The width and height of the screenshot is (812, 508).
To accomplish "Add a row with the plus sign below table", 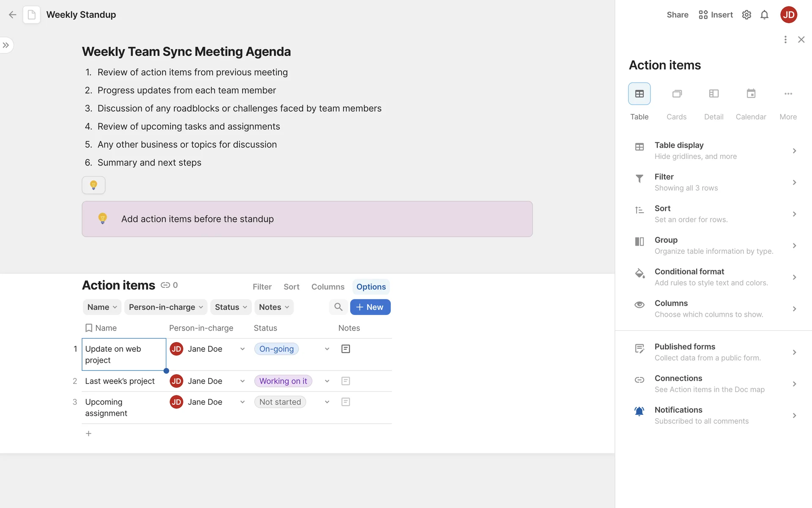I will coord(88,433).
